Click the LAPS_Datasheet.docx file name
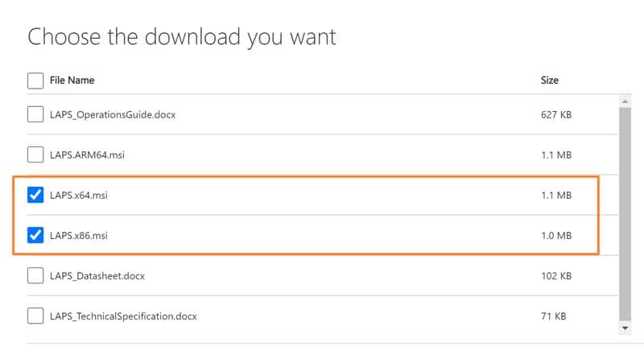The width and height of the screenshot is (644, 359). 97,276
